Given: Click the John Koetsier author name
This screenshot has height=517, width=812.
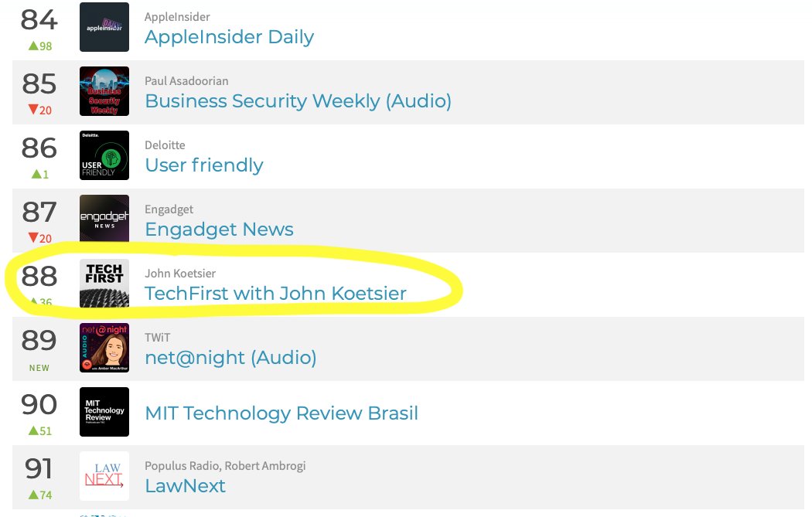Looking at the screenshot, I should pyautogui.click(x=180, y=274).
